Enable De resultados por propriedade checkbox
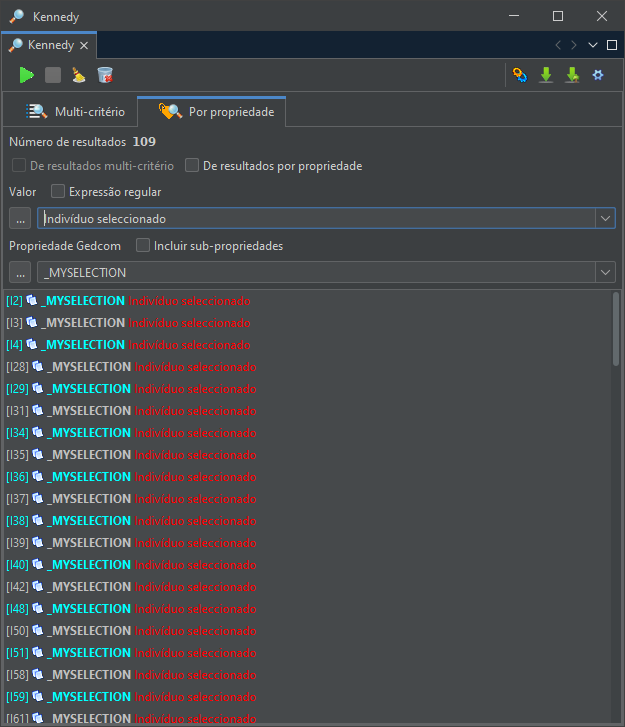 pos(192,166)
